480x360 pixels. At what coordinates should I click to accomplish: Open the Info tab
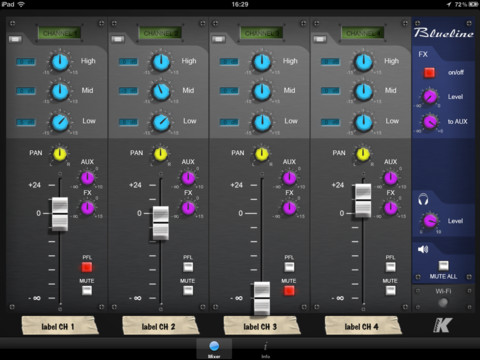[265, 349]
